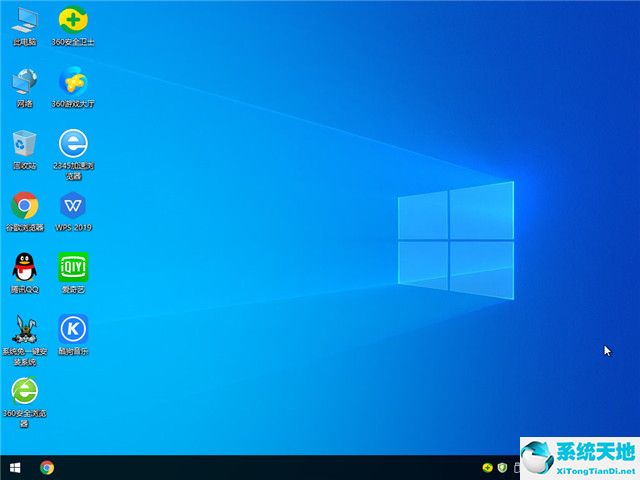Launch Chrome from the taskbar
640x480 pixels.
click(47, 467)
